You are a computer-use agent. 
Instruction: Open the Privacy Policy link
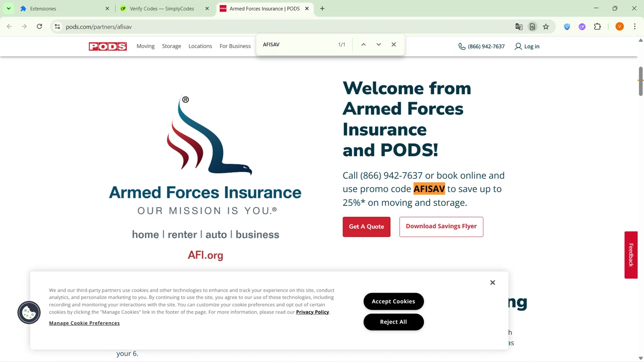click(x=313, y=312)
